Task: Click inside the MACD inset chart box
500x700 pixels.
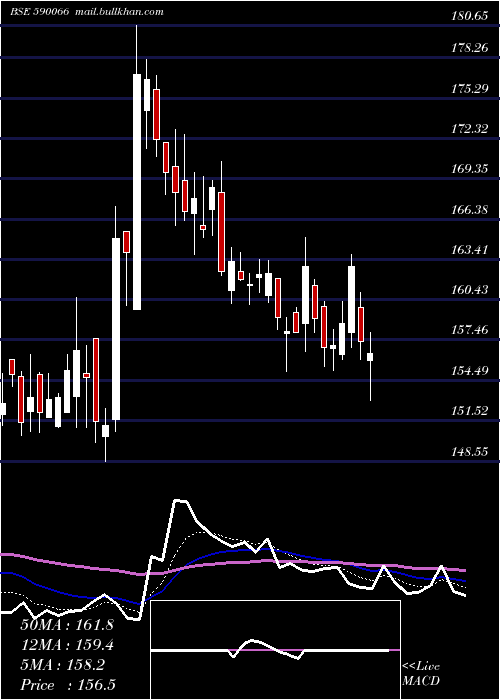Action: [x=275, y=650]
